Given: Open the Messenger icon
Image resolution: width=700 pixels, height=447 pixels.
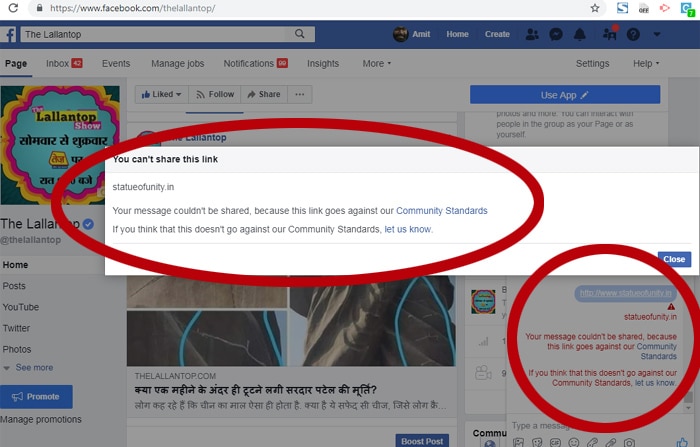Looking at the screenshot, I should pyautogui.click(x=556, y=34).
